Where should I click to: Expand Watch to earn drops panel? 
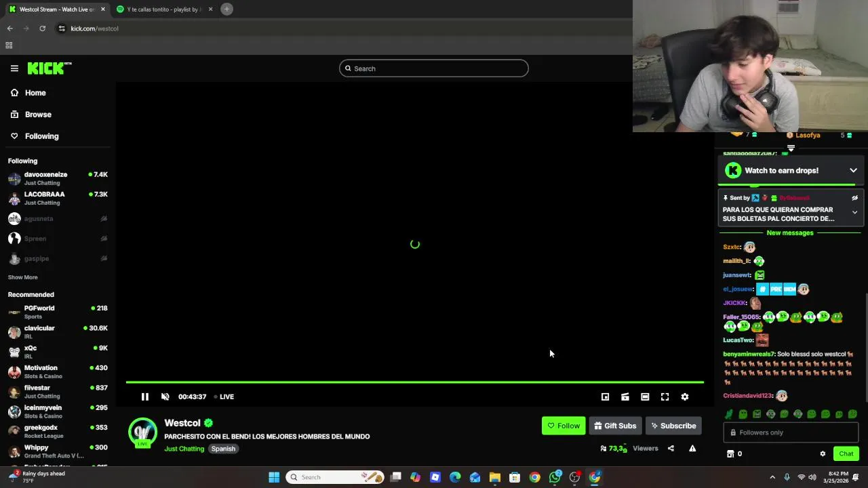pyautogui.click(x=853, y=171)
